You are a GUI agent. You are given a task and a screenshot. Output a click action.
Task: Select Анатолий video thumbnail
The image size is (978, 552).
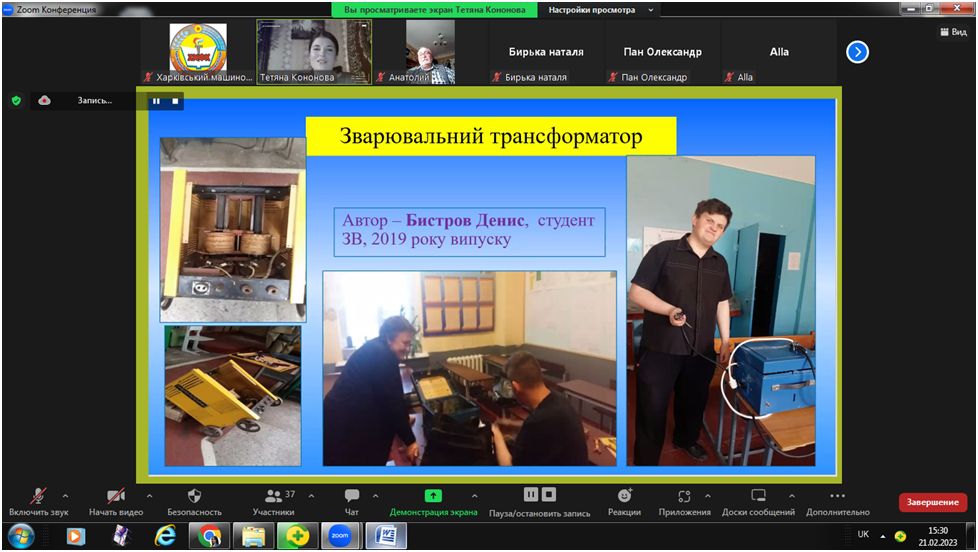(430, 52)
